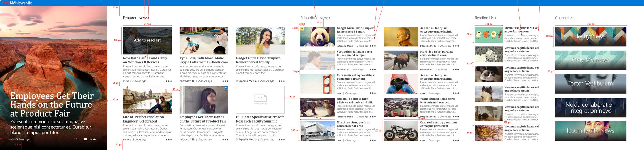
Task: Open the Ipsum Mollis News channel tile
Action: click(591, 131)
